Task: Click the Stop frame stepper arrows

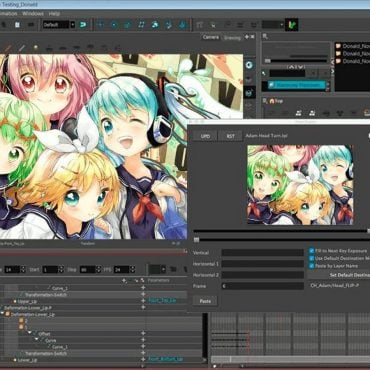Action: click(x=98, y=269)
